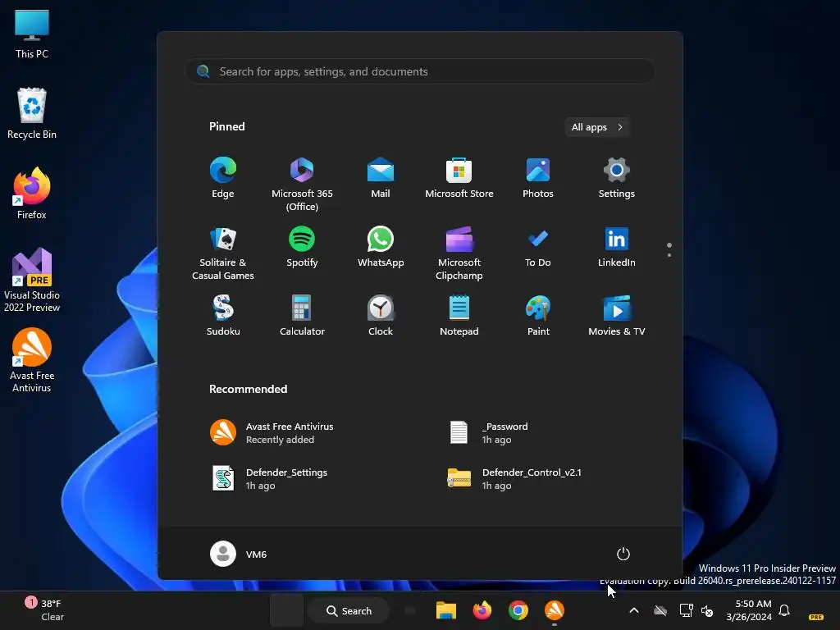Open Calculator
Image resolution: width=840 pixels, height=630 pixels.
(x=302, y=316)
